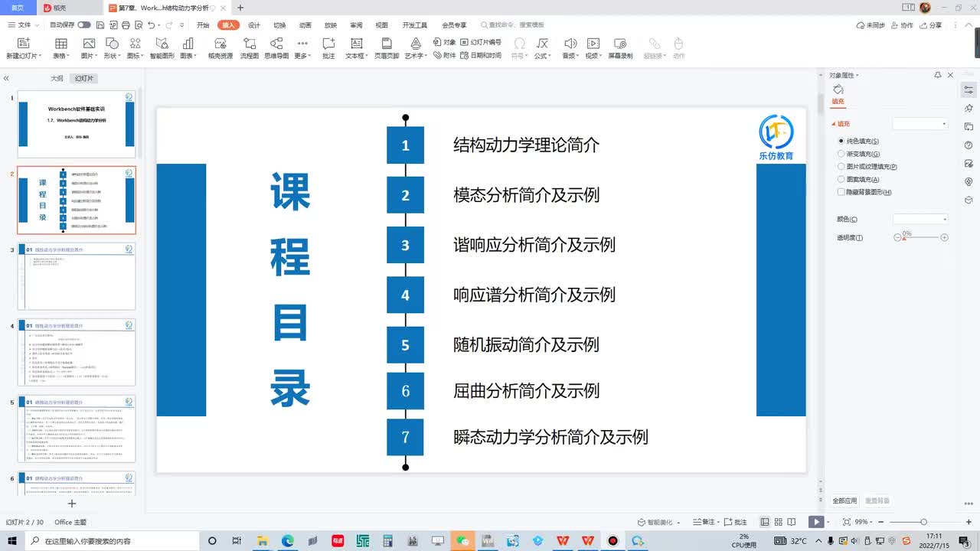Open the Review (审阅) ribbon tab

click(356, 25)
